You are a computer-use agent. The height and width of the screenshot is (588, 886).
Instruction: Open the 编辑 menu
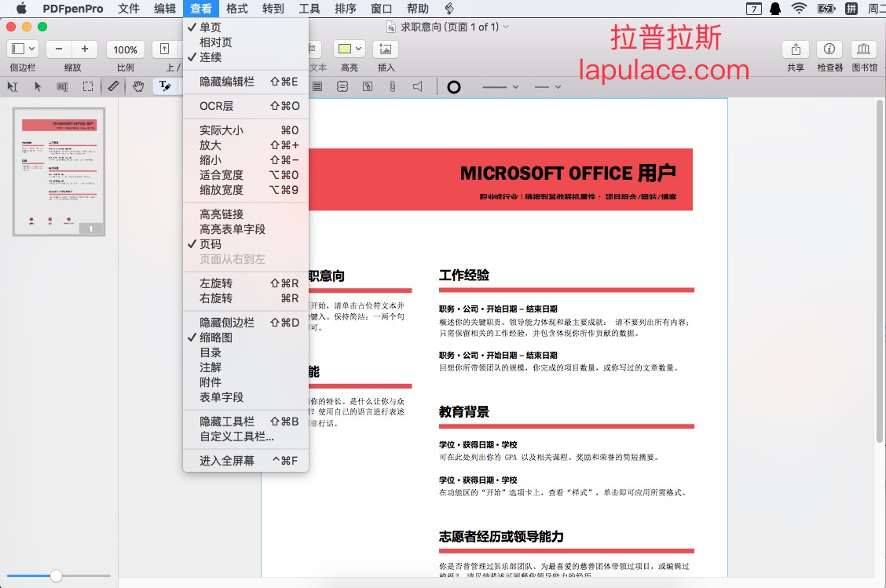click(165, 9)
